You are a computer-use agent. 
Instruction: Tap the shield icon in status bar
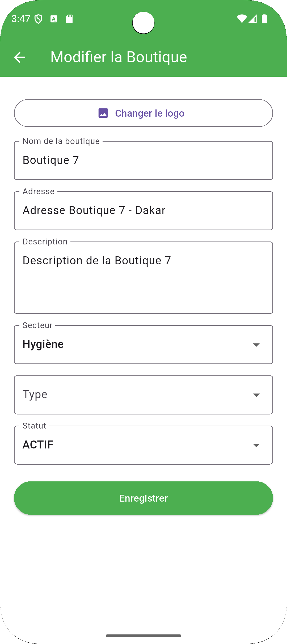pos(39,19)
